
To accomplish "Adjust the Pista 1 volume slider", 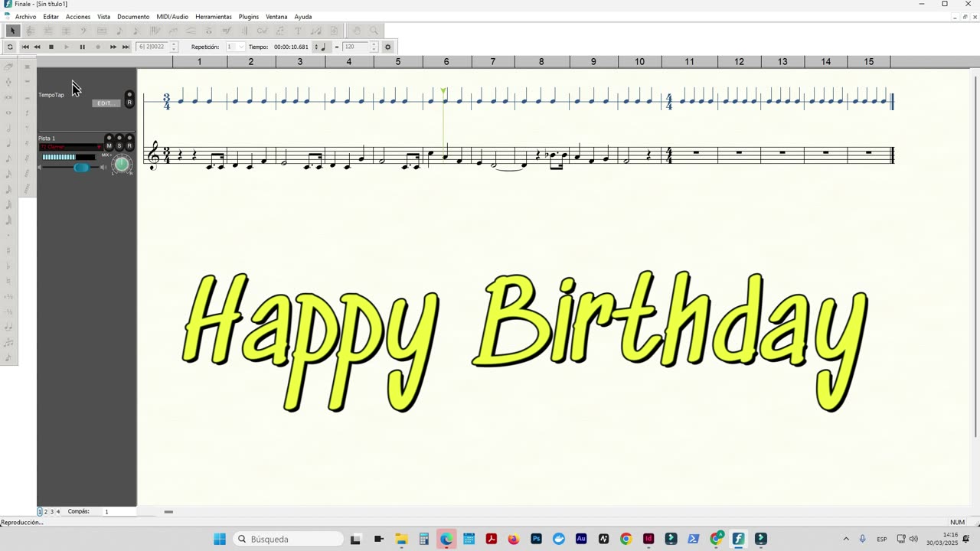I will pyautogui.click(x=81, y=168).
